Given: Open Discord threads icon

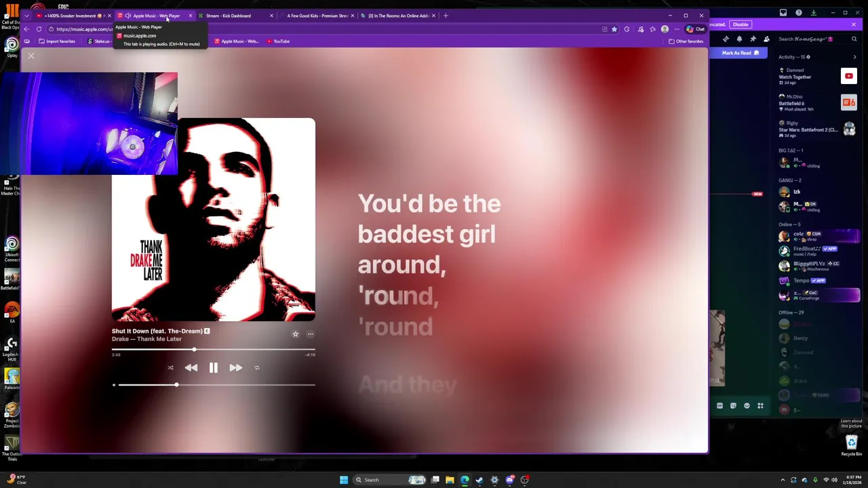Looking at the screenshot, I should click(726, 39).
